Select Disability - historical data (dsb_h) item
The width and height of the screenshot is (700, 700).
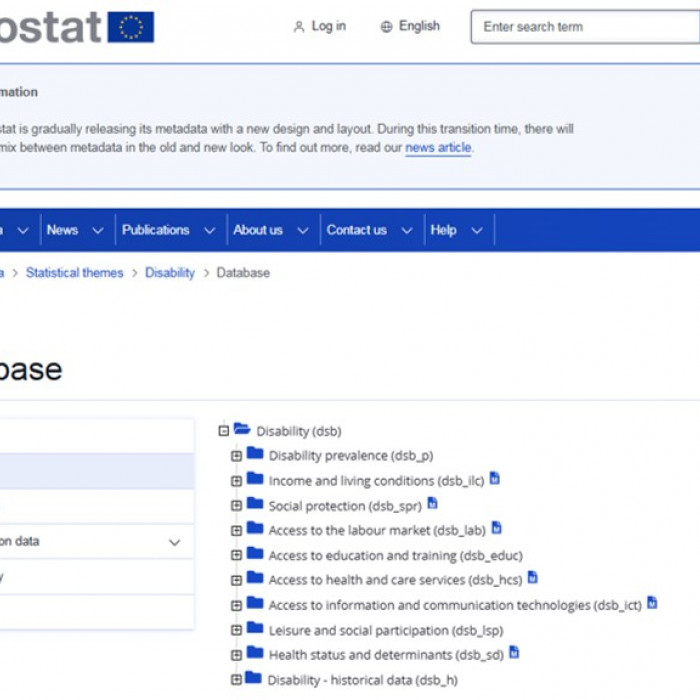point(362,680)
